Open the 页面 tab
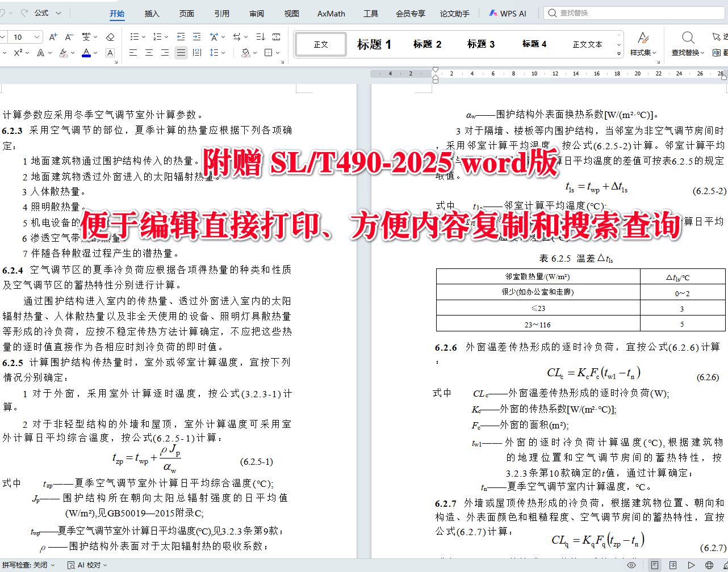The height and width of the screenshot is (572, 728). (187, 14)
